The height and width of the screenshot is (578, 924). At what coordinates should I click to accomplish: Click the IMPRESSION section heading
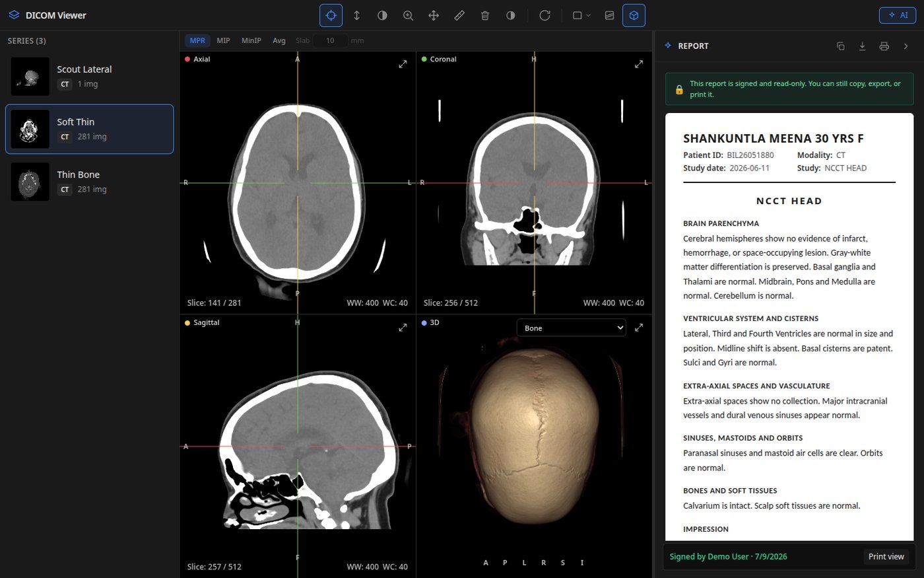pyautogui.click(x=706, y=529)
